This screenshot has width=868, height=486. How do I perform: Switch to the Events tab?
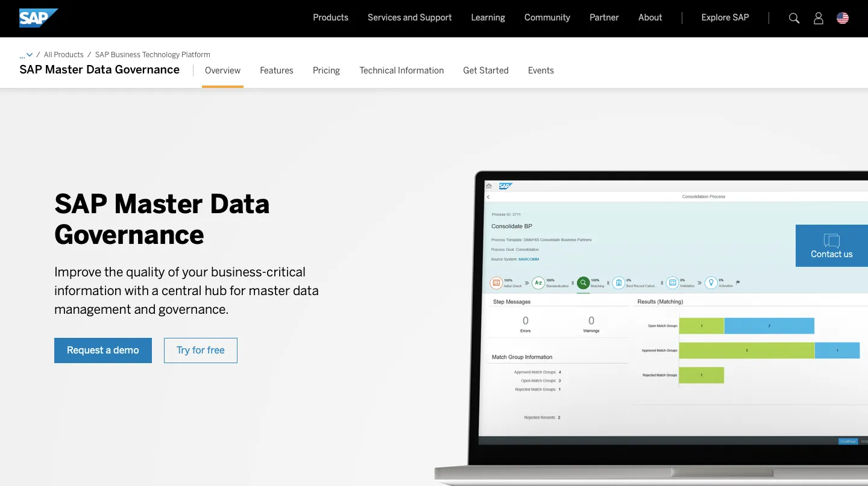541,70
